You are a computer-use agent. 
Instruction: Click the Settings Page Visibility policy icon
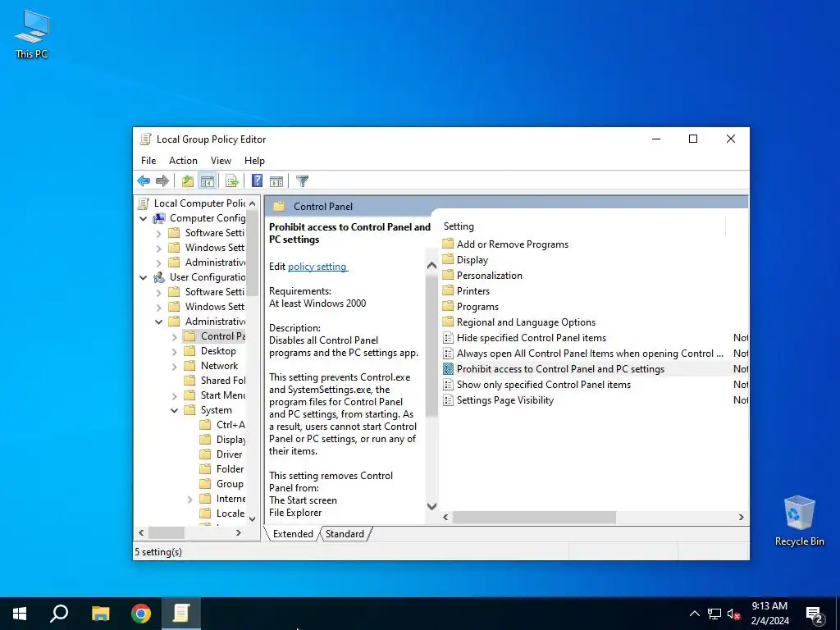pos(448,399)
